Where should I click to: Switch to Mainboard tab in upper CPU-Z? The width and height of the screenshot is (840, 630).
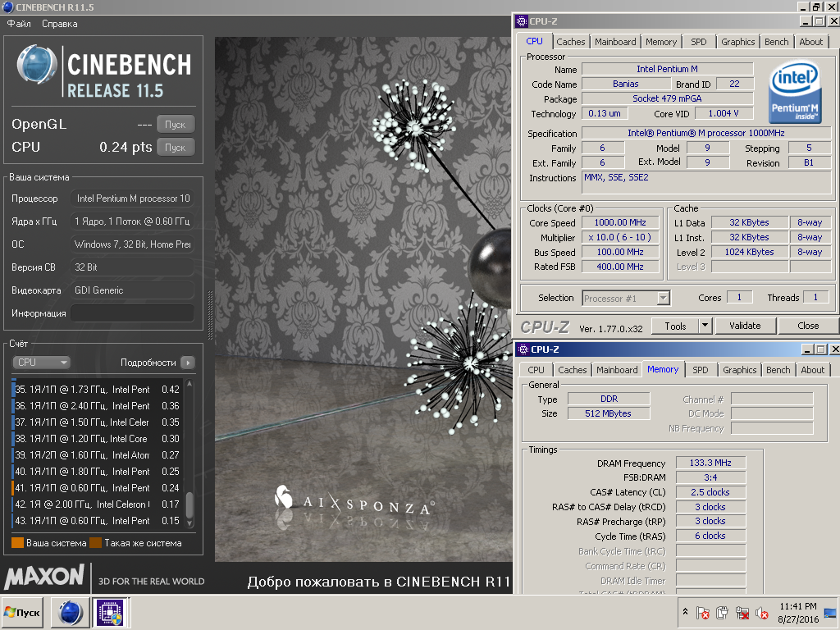click(x=615, y=42)
